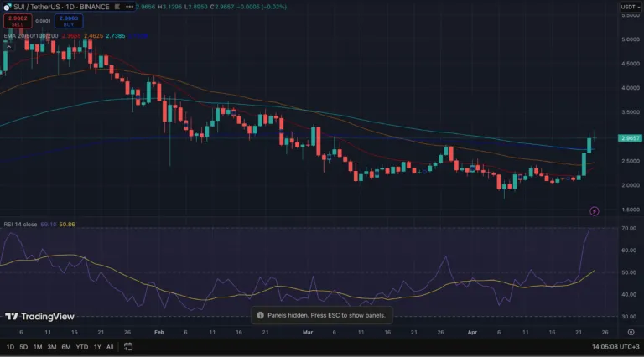
Task: Show the All time range
Action: click(x=110, y=347)
